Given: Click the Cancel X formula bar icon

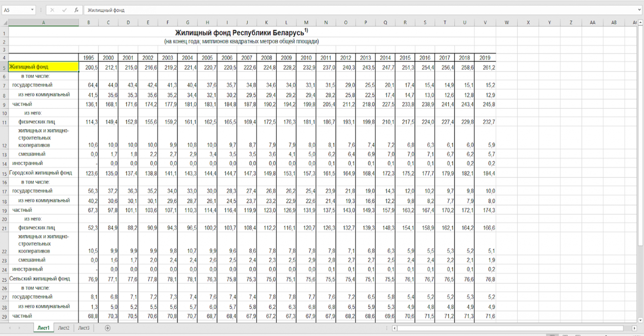Looking at the screenshot, I should [52, 10].
